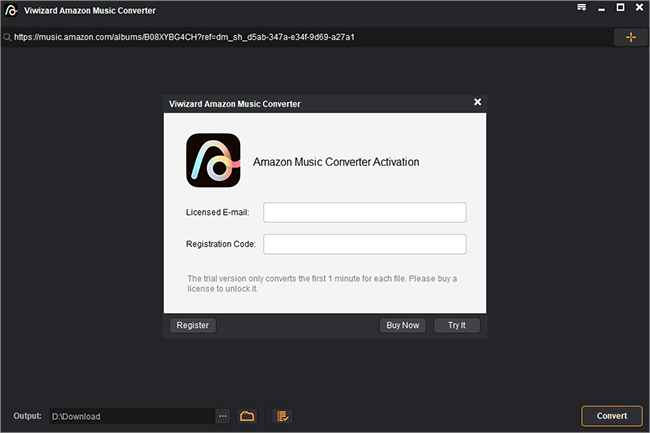Focus the Licensed E-mail input field

(365, 212)
